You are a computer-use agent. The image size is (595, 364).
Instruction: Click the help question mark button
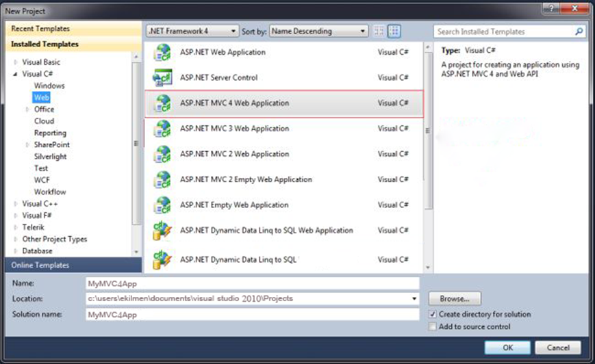tap(551, 8)
